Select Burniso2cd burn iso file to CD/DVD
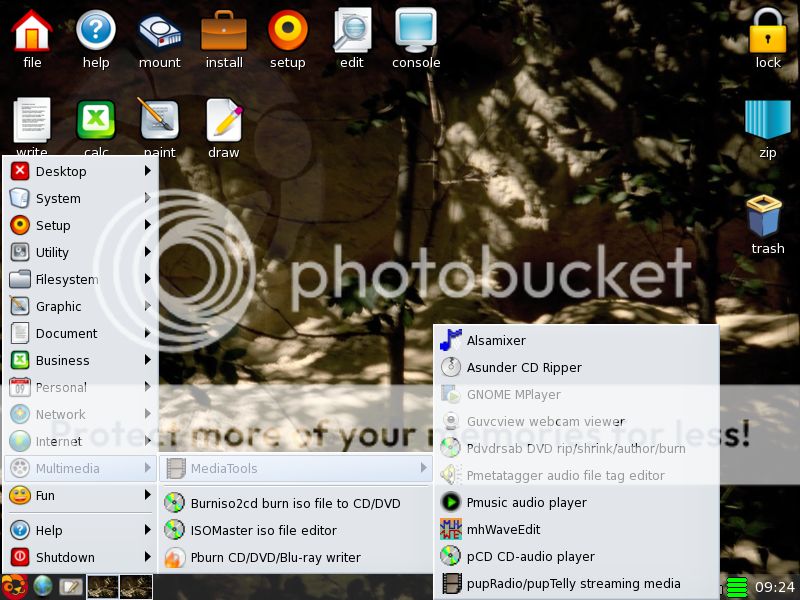Viewport: 800px width, 600px height. point(296,503)
